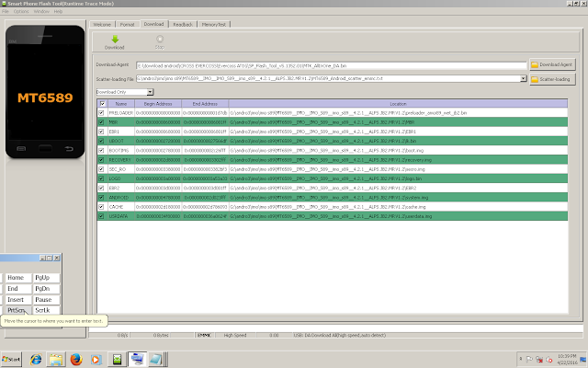The image size is (588, 368).
Task: Uncheck the BOOTIMG partition checkbox
Action: 101,150
